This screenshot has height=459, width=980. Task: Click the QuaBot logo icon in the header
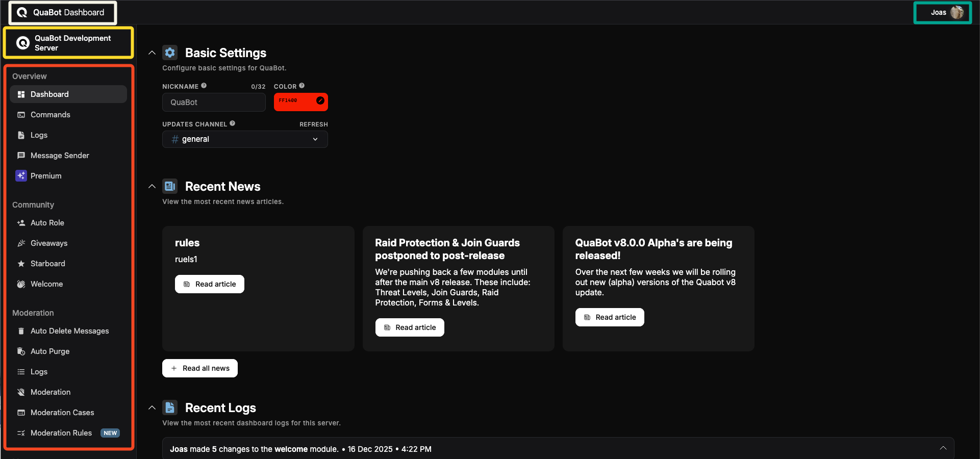22,12
